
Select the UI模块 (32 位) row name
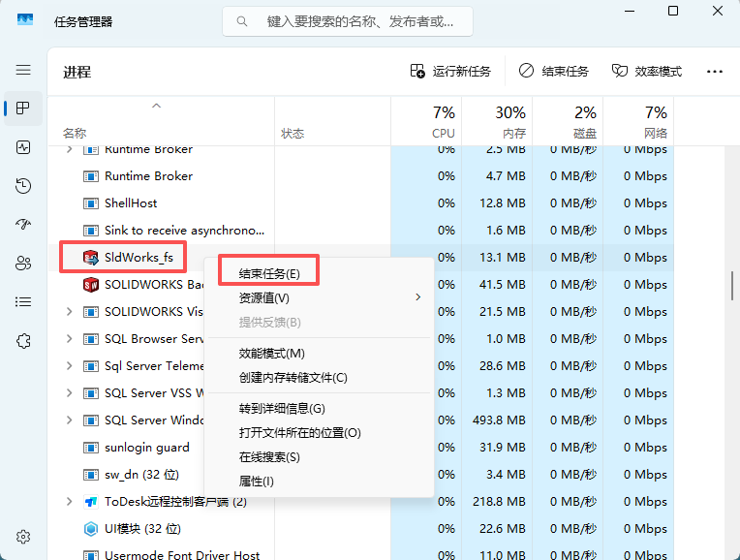(x=142, y=529)
